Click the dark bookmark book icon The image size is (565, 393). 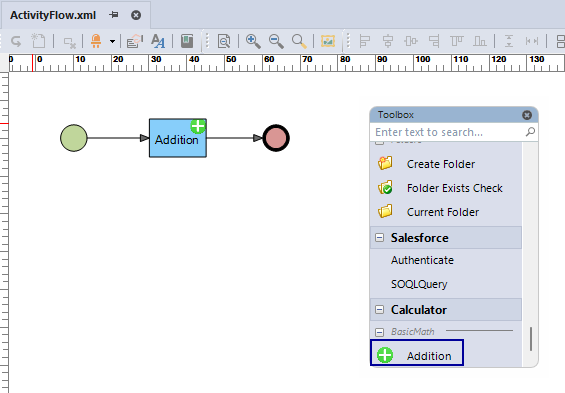(x=187, y=41)
